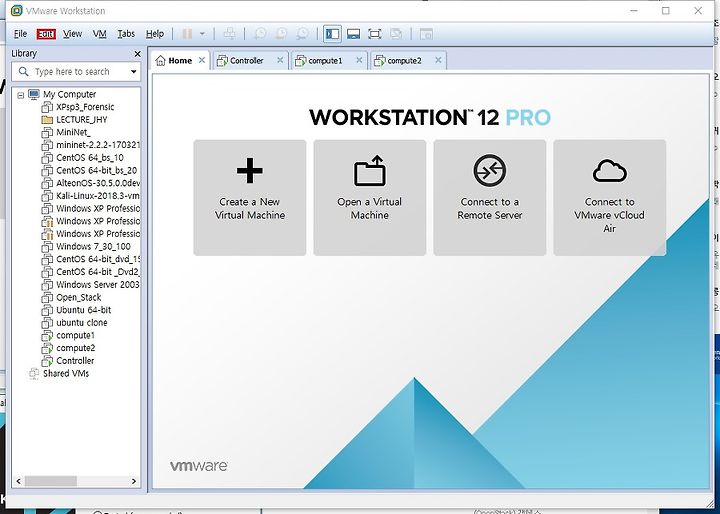Toggle the show library toolbar button
720x514 pixels.
pos(332,34)
